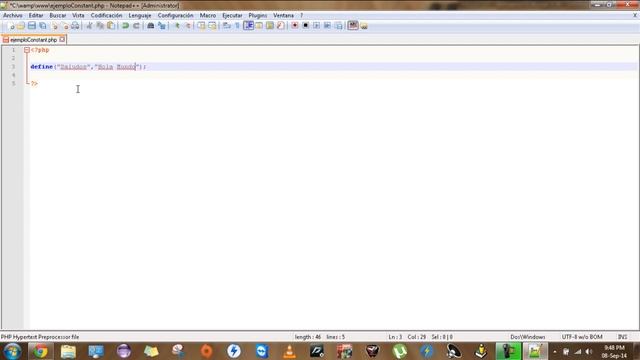Open the Macro menu
Image resolution: width=640 pixels, height=360 pixels.
208,16
